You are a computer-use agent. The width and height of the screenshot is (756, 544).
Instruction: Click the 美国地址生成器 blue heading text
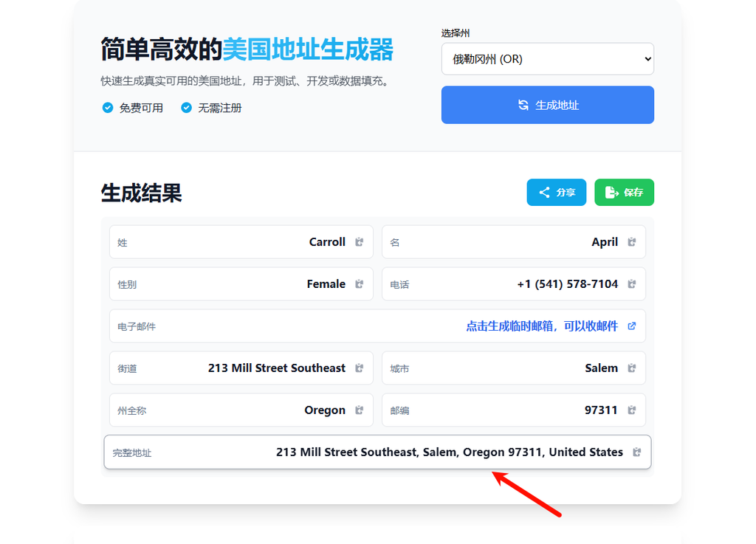click(308, 49)
